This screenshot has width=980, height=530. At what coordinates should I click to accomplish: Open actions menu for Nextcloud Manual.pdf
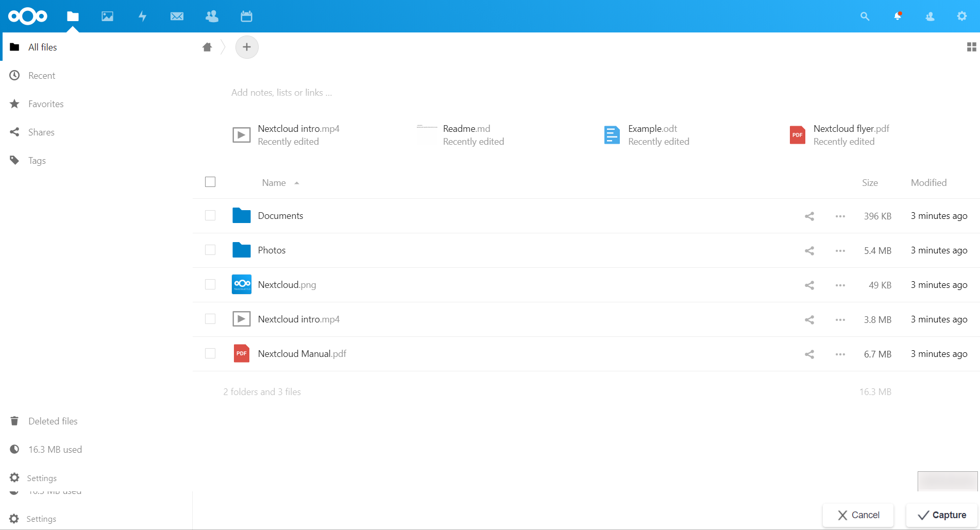coord(840,354)
